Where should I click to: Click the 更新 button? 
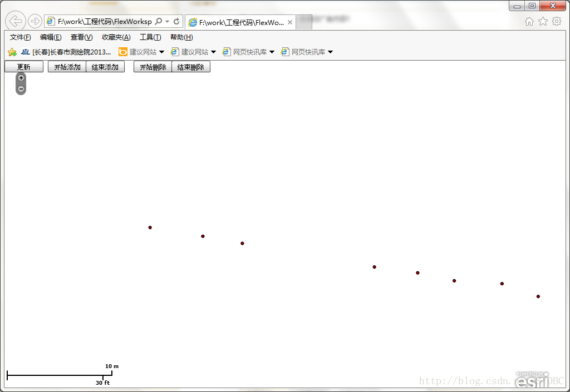click(24, 67)
